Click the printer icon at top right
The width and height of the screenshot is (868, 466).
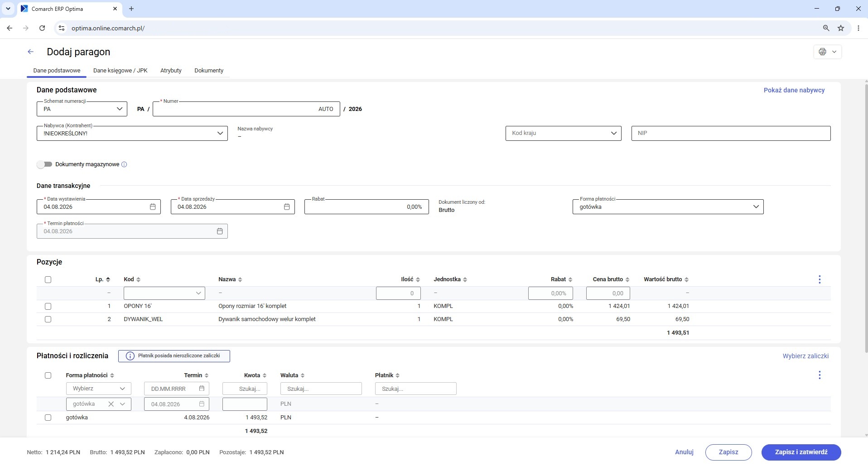click(x=822, y=52)
